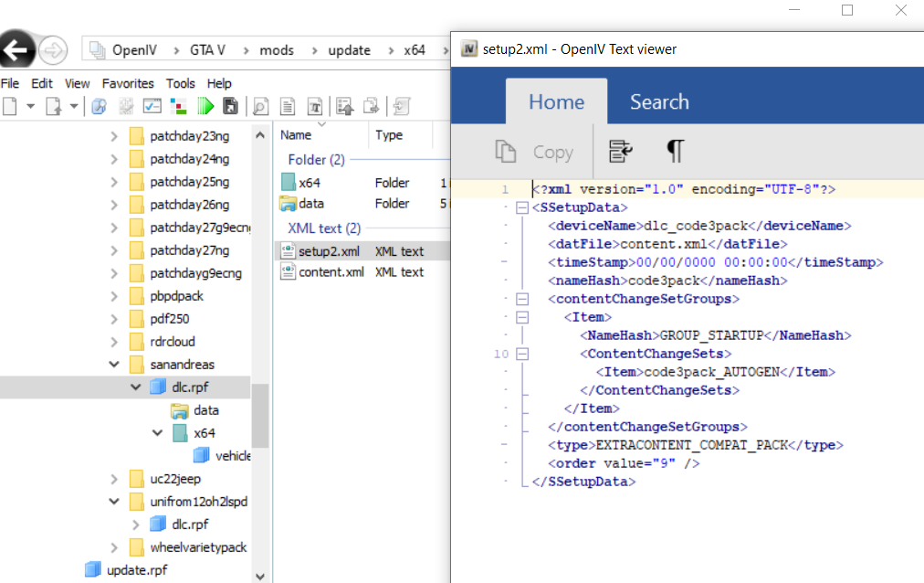
Task: Select content.xml in file list
Action: 331,271
